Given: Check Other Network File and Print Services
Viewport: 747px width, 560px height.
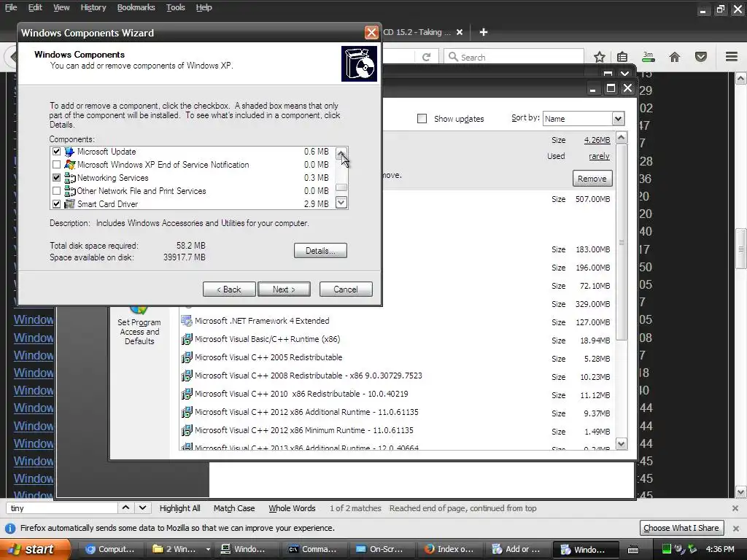Looking at the screenshot, I should tap(57, 191).
